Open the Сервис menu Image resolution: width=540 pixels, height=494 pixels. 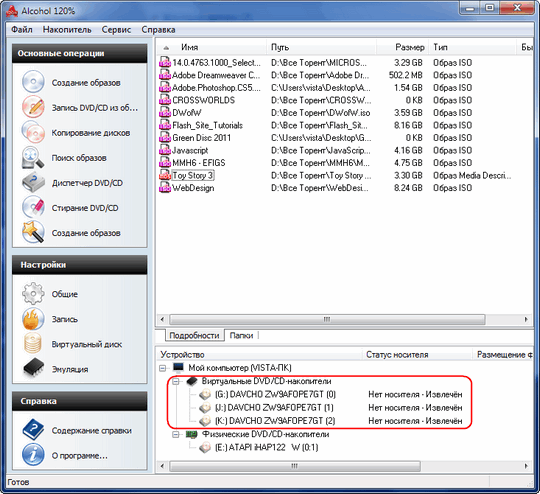point(116,30)
